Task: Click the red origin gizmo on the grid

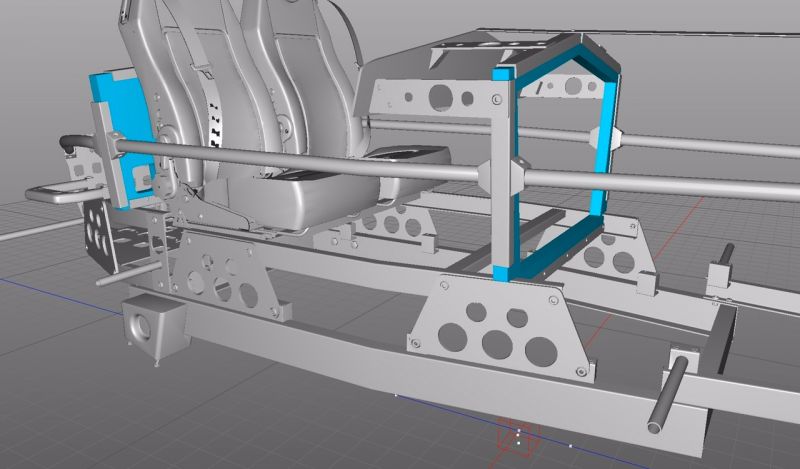Action: click(518, 435)
